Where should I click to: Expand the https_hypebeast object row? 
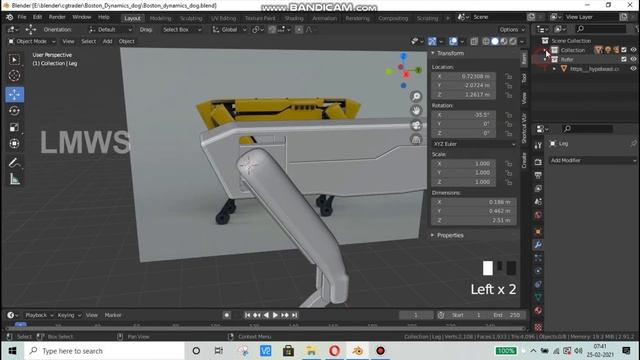(x=554, y=69)
